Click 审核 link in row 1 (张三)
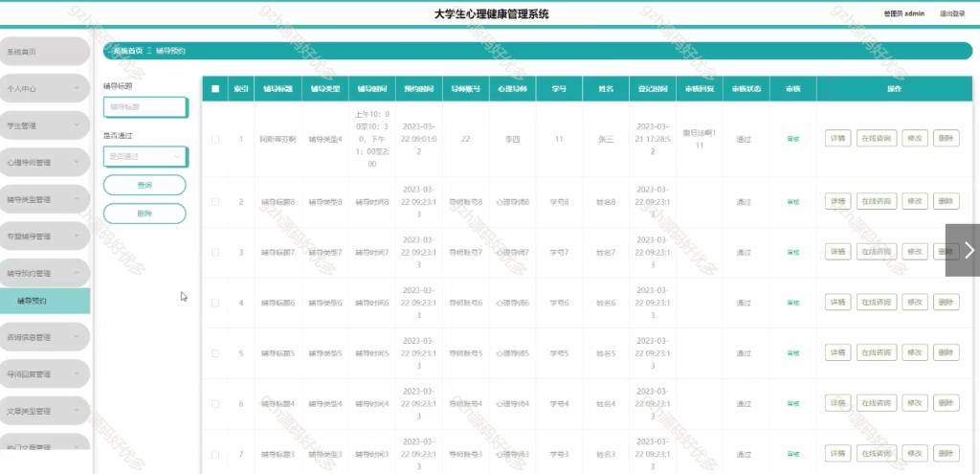The width and height of the screenshot is (980, 474). (793, 140)
